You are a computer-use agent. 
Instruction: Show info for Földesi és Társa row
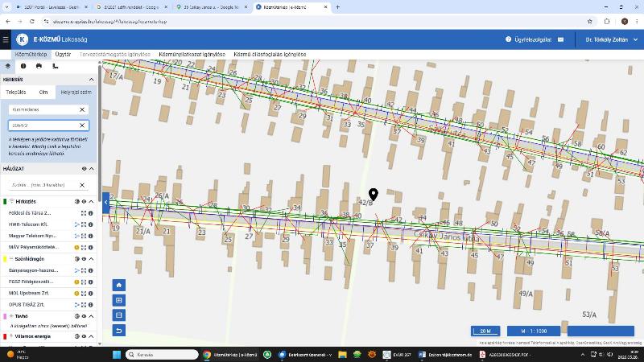coord(91,213)
